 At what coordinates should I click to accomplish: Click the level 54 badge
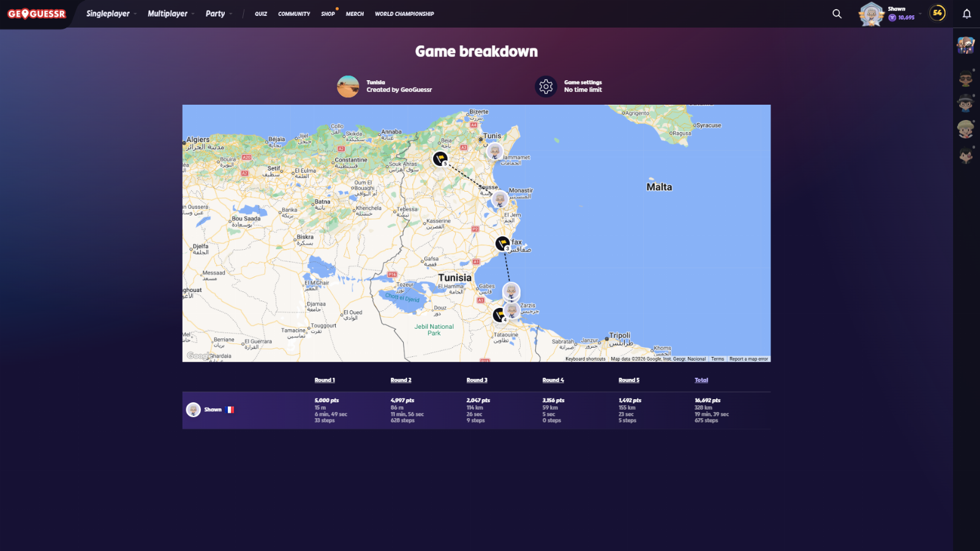937,13
